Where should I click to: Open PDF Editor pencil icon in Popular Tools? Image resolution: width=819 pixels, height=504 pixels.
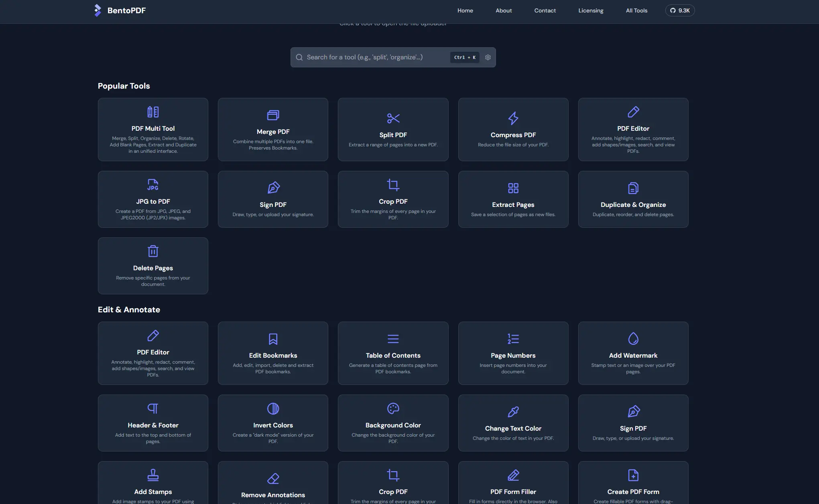[x=633, y=112]
